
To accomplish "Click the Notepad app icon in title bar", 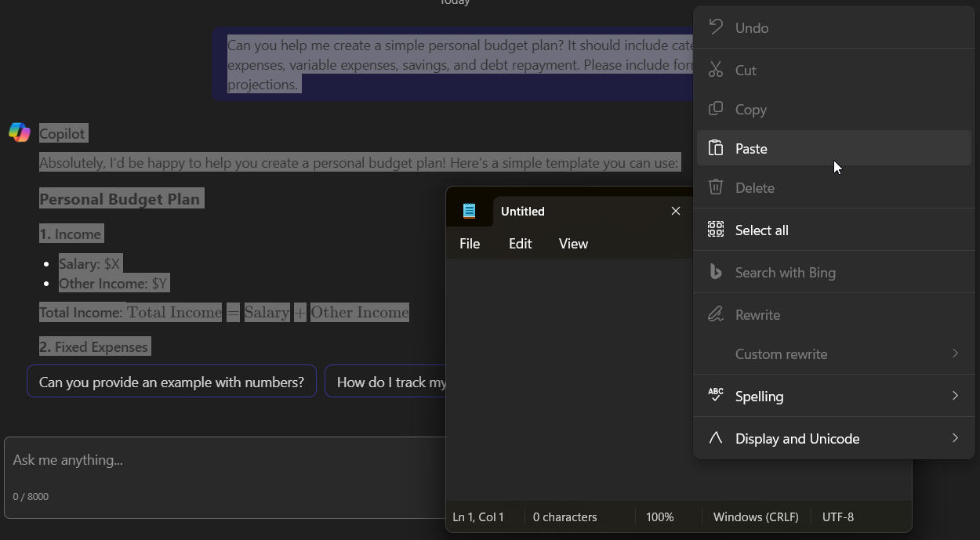I will coord(469,211).
